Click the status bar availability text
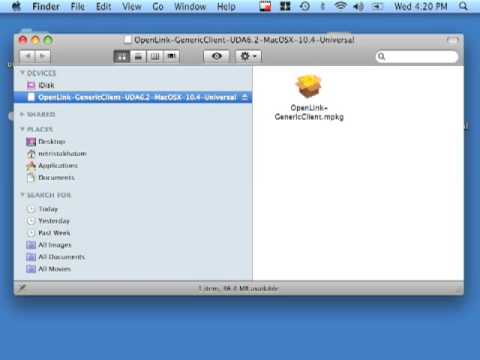The image size is (480, 360). click(x=239, y=288)
